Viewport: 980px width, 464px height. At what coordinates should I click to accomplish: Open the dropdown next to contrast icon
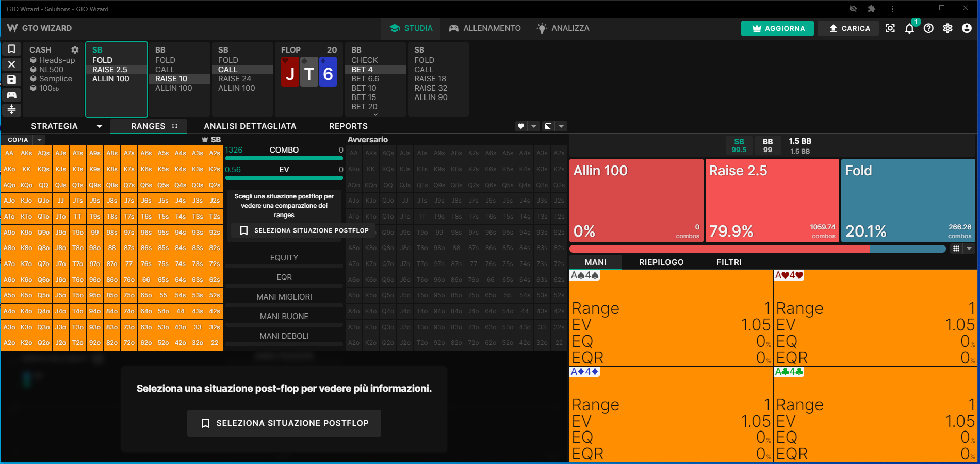pyautogui.click(x=561, y=126)
